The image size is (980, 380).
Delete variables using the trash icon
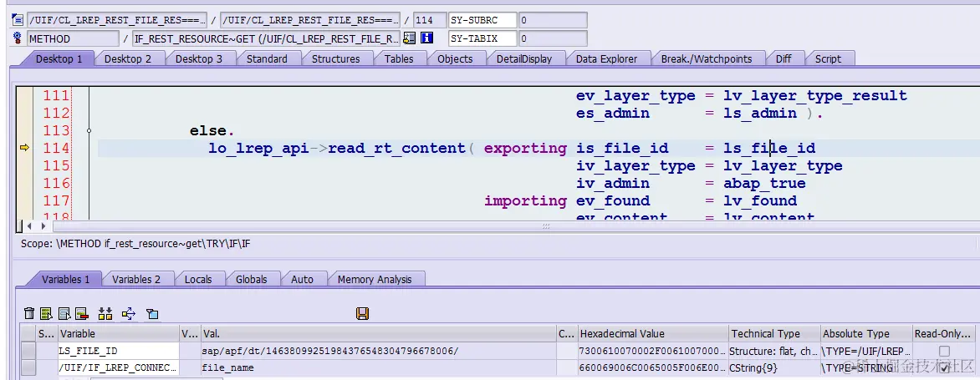[28, 313]
